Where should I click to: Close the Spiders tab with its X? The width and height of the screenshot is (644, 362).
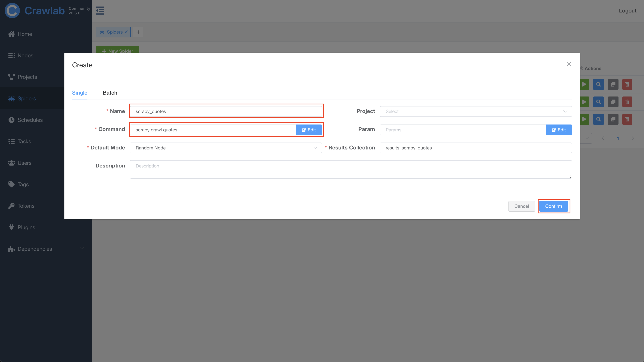tap(126, 32)
